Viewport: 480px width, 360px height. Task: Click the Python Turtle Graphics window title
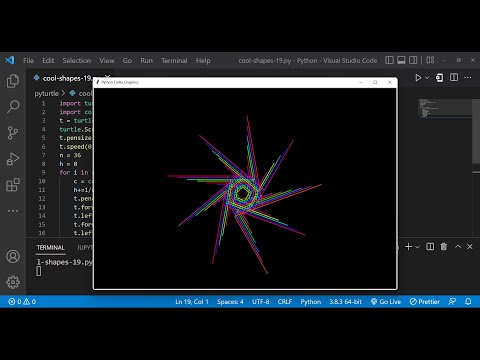tap(119, 82)
